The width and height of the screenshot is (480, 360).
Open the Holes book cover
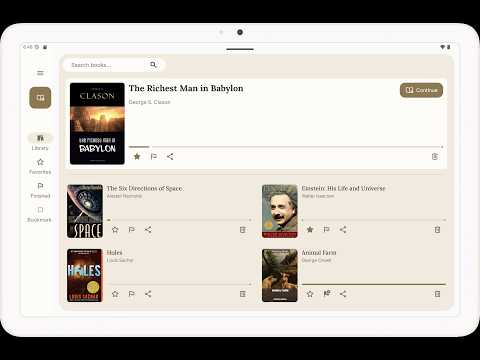click(85, 275)
